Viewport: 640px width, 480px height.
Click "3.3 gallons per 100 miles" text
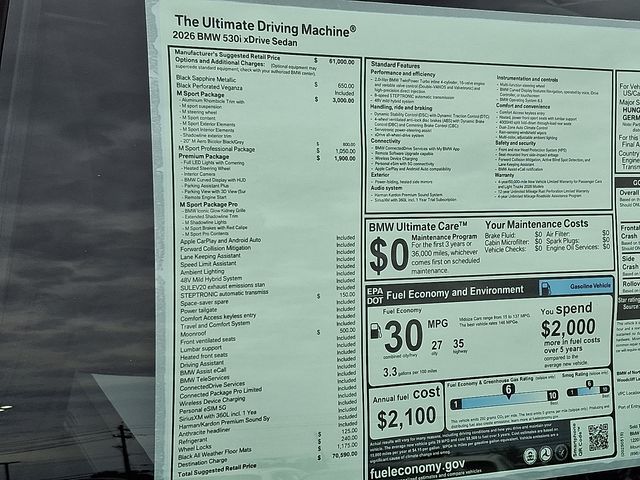[x=409, y=372]
